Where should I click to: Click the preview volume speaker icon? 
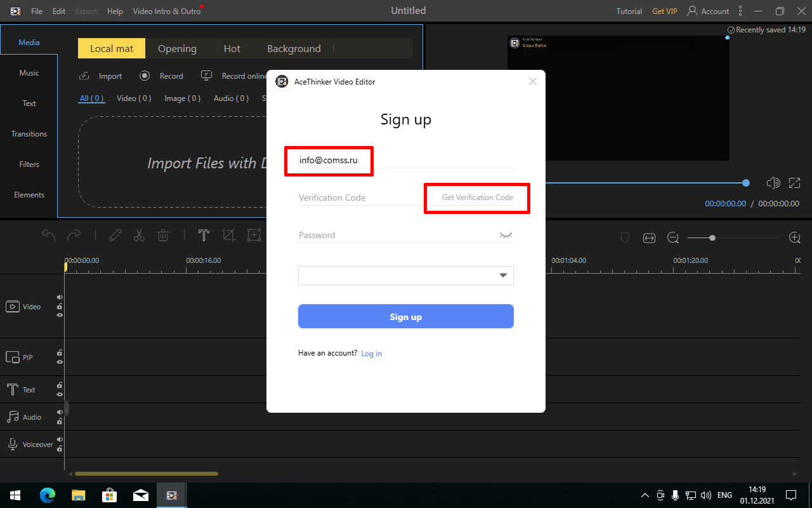coord(773,183)
